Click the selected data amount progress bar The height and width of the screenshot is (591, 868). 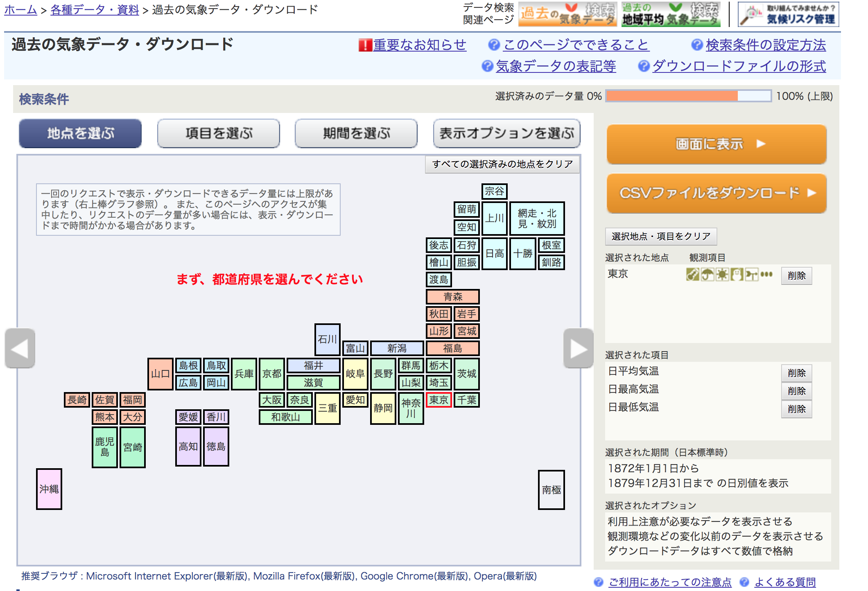pos(688,96)
